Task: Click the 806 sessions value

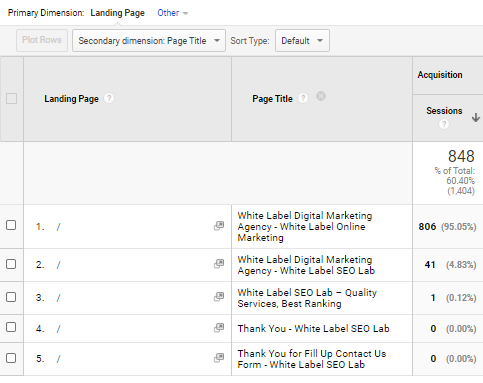Action: coord(427,227)
